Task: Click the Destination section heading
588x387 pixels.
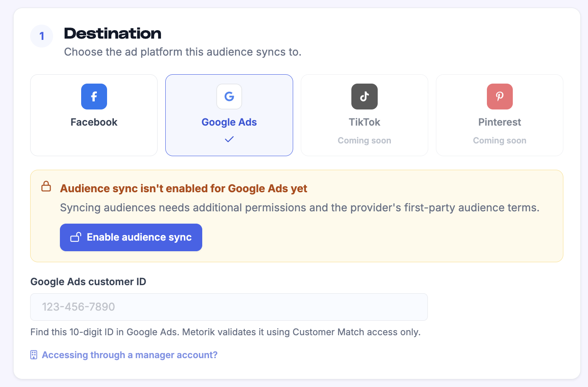Action: click(113, 34)
